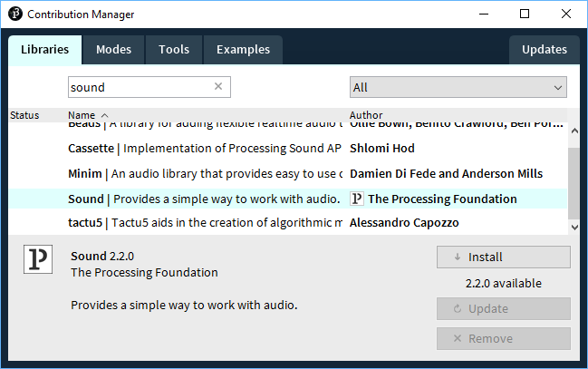Select the Libraries tab
The image size is (588, 369).
pyautogui.click(x=44, y=50)
